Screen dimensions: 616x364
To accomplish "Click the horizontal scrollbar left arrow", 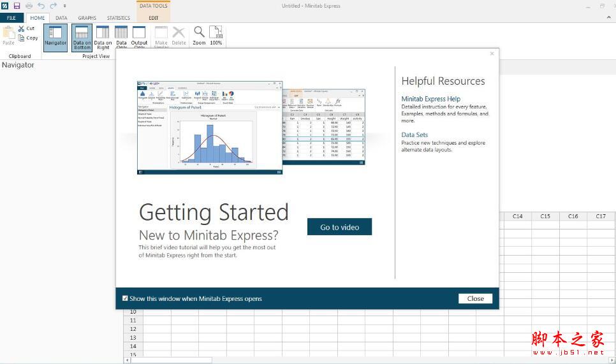I will coord(127,360).
